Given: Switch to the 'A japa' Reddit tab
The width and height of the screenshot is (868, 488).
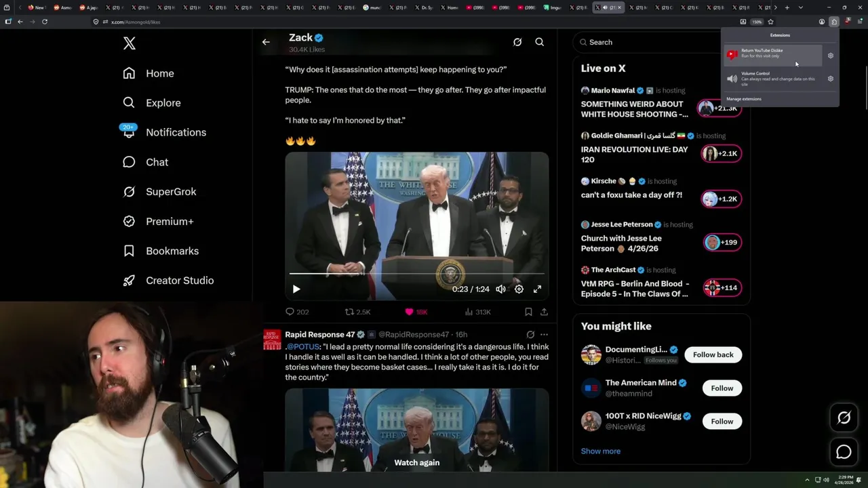Looking at the screenshot, I should [x=90, y=7].
